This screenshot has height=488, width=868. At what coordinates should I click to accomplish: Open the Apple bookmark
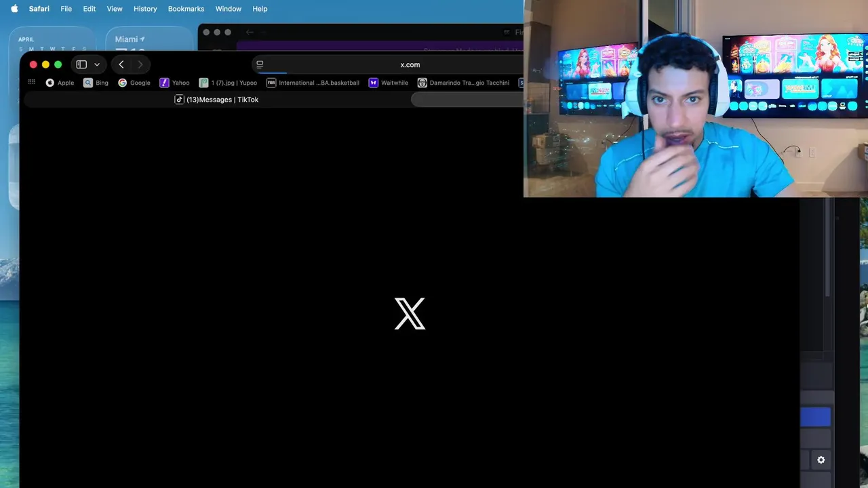coord(60,83)
